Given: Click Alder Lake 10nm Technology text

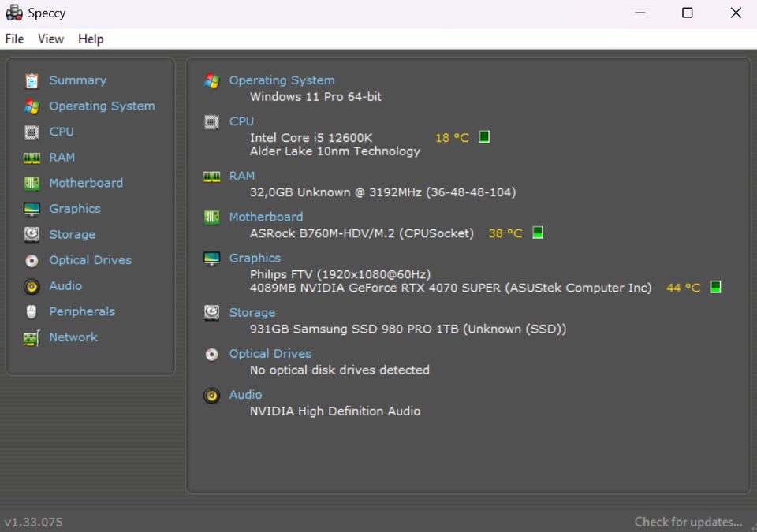Looking at the screenshot, I should 334,151.
